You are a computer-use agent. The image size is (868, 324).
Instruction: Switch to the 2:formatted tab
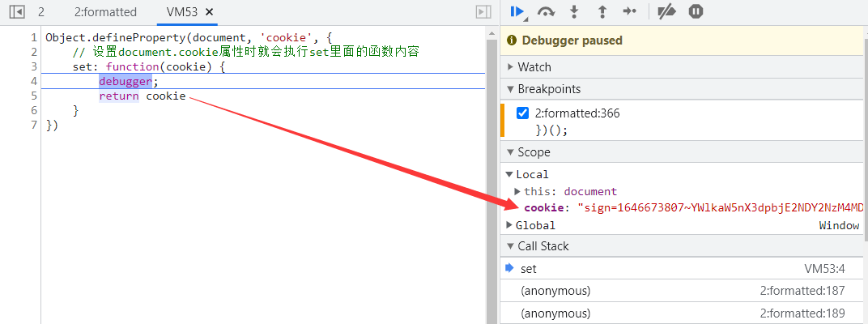(x=105, y=12)
